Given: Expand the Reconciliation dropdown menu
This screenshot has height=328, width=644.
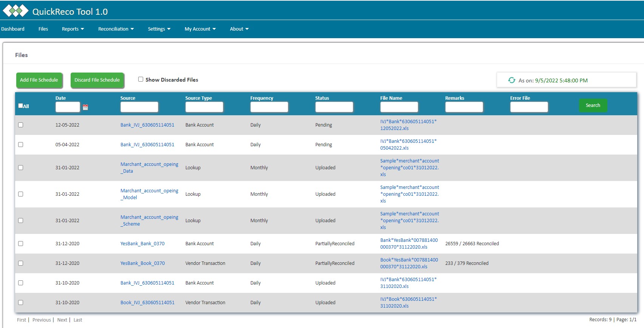Looking at the screenshot, I should (116, 29).
